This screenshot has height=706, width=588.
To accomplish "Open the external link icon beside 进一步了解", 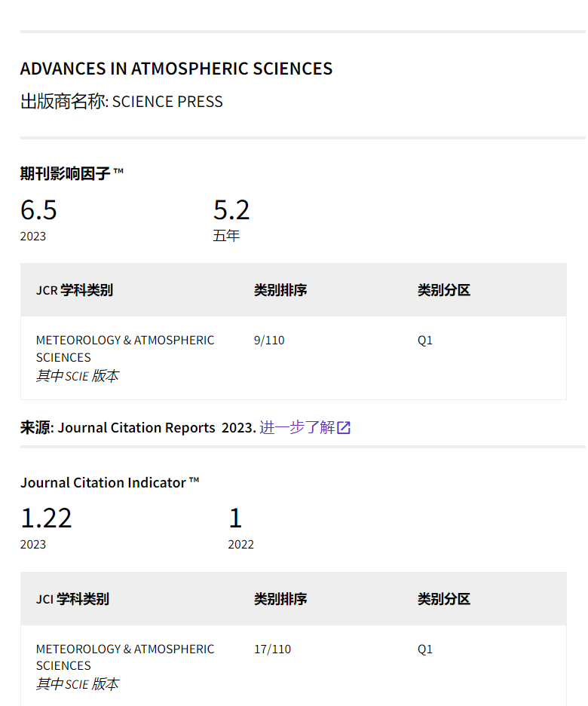I will click(x=344, y=428).
